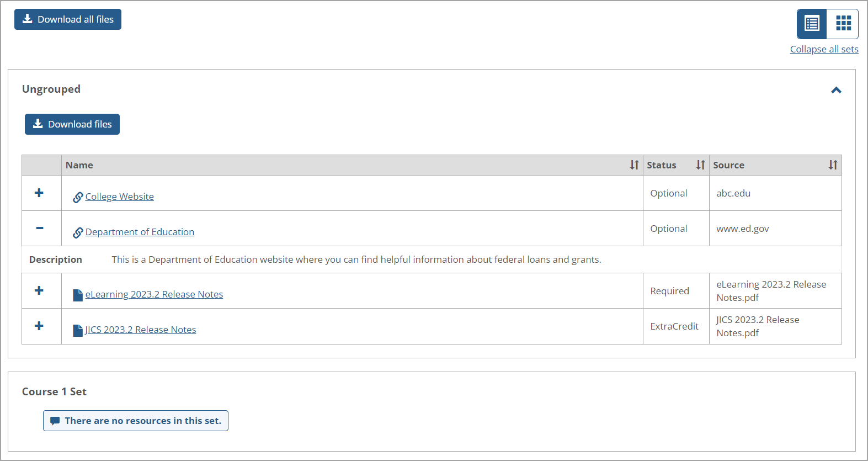Screen dimensions: 868x461
Task: Expand JICS 2023.2 Release Notes row
Action: pos(39,326)
